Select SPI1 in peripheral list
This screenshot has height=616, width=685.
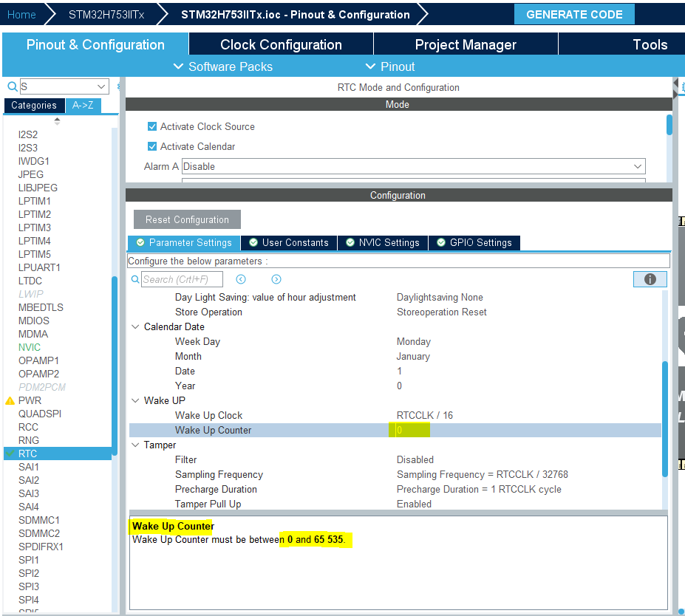pos(28,560)
